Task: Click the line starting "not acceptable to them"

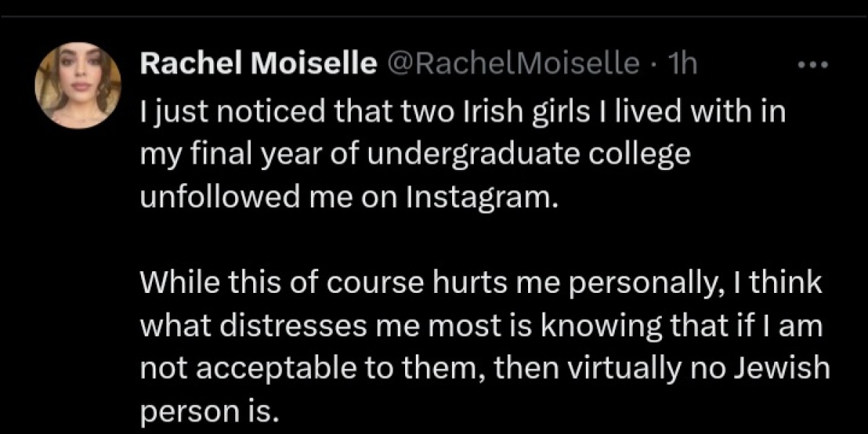Action: 483,369
